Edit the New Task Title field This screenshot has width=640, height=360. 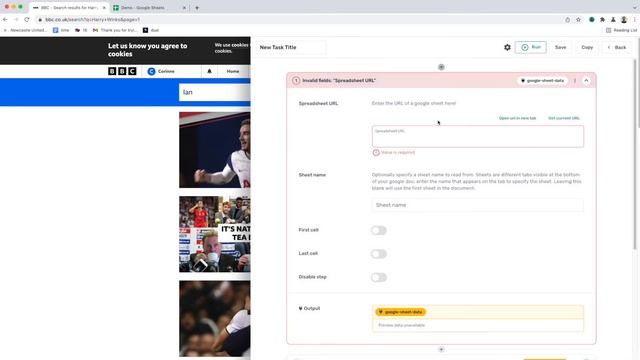(292, 47)
